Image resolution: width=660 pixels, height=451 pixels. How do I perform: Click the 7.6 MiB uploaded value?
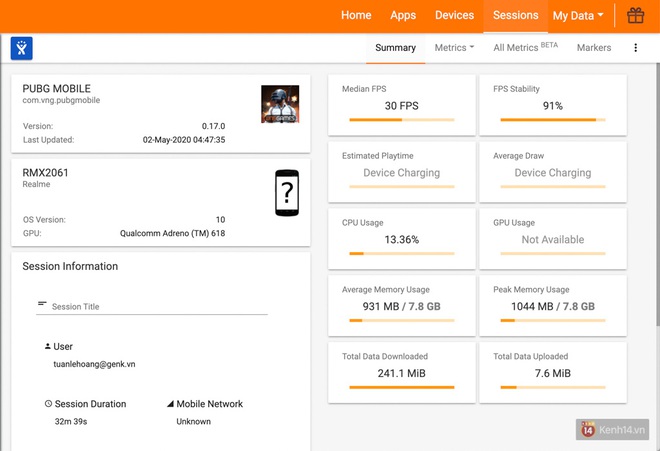553,373
